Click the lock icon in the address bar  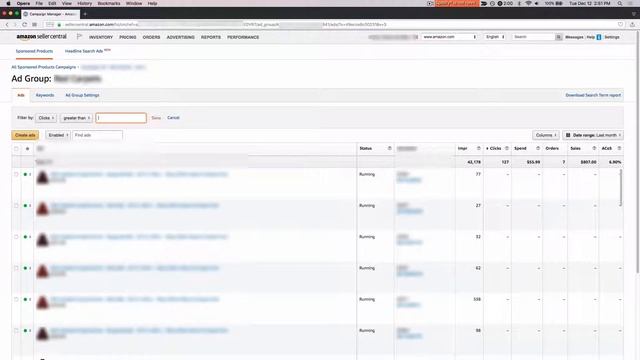[x=60, y=24]
